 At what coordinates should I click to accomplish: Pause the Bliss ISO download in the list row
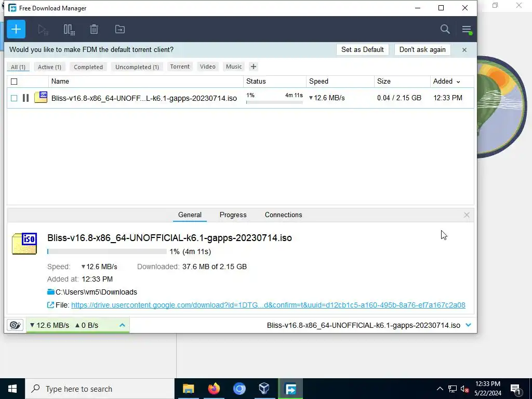25,98
